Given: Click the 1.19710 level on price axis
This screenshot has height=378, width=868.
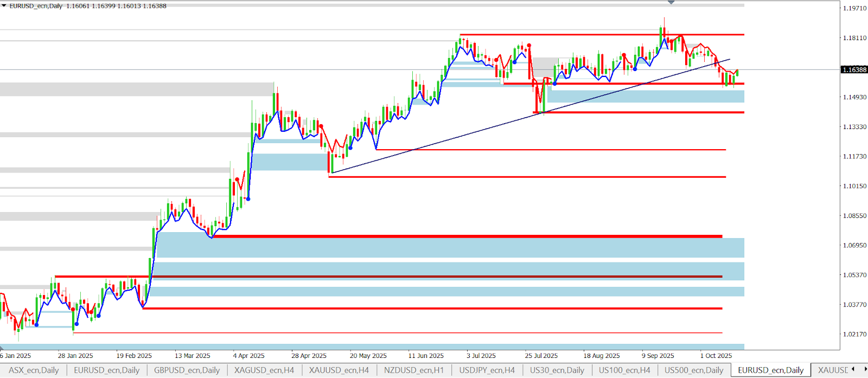Looking at the screenshot, I should coord(854,8).
